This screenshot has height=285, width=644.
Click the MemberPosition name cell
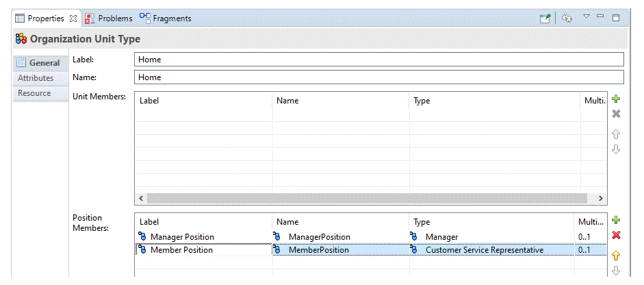point(318,250)
